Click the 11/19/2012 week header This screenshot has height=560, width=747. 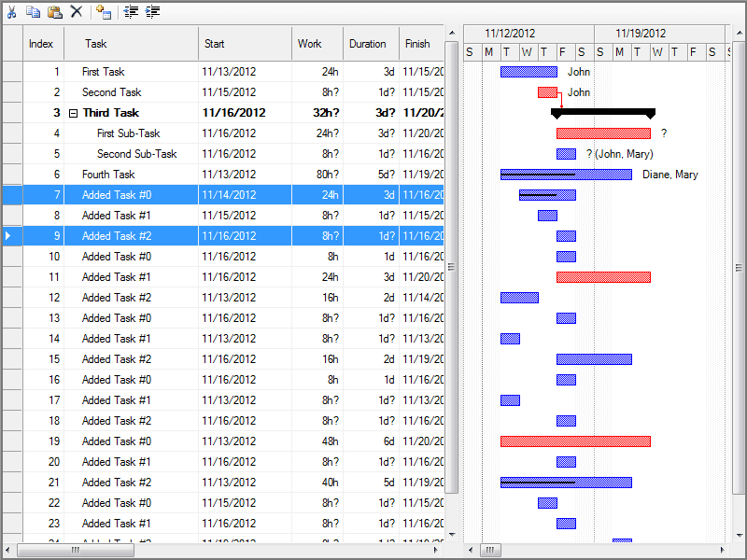click(x=659, y=34)
